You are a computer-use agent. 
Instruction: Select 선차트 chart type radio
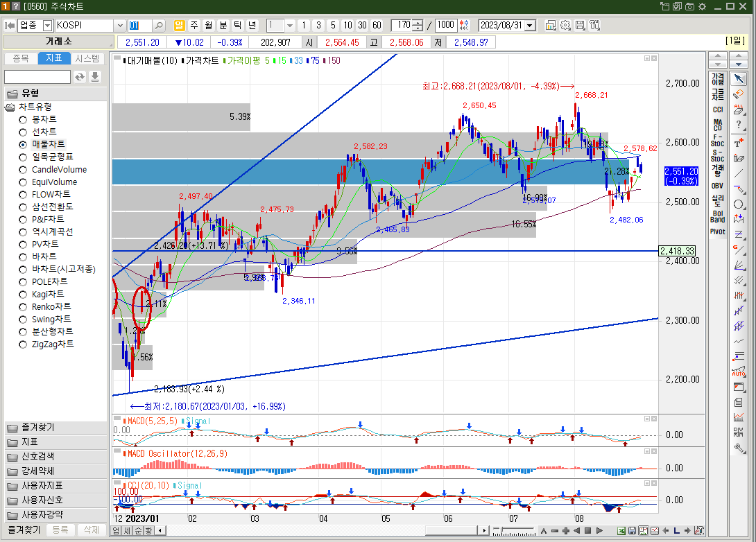click(23, 132)
